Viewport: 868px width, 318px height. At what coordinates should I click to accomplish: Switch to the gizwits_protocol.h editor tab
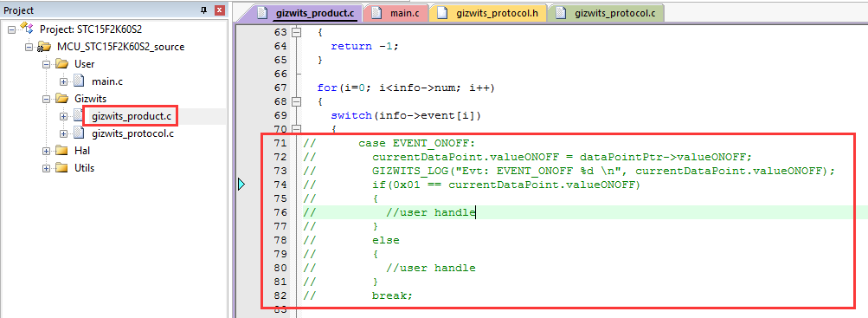tap(488, 12)
